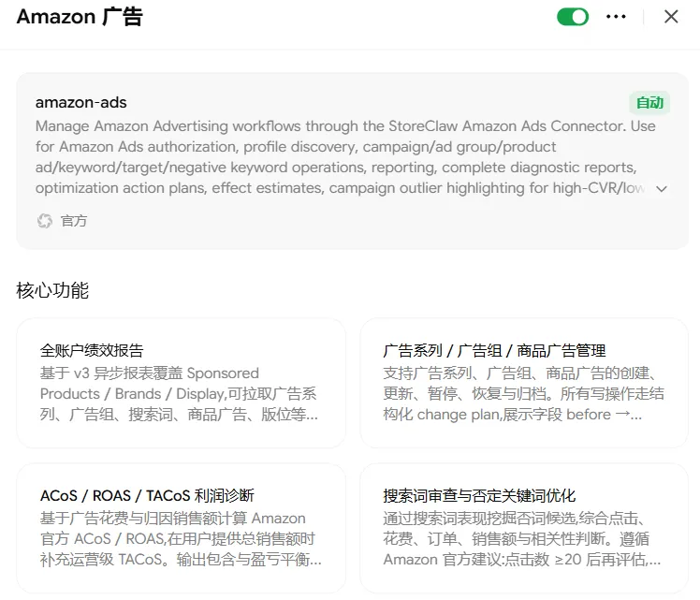This screenshot has height=600, width=700.
Task: Click description starting 通过搜索词表现挖掘否词候选
Action: 521,539
